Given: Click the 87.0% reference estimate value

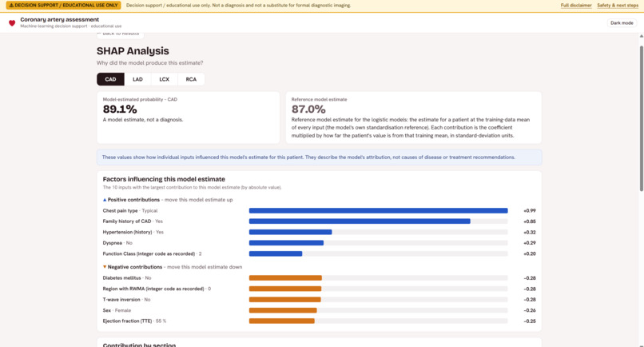Looking at the screenshot, I should point(308,110).
